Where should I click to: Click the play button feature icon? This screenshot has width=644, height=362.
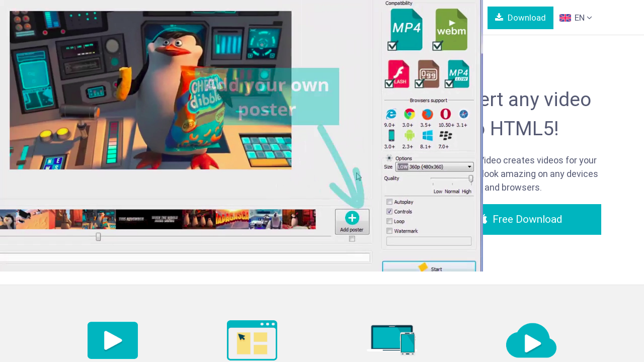click(x=113, y=340)
